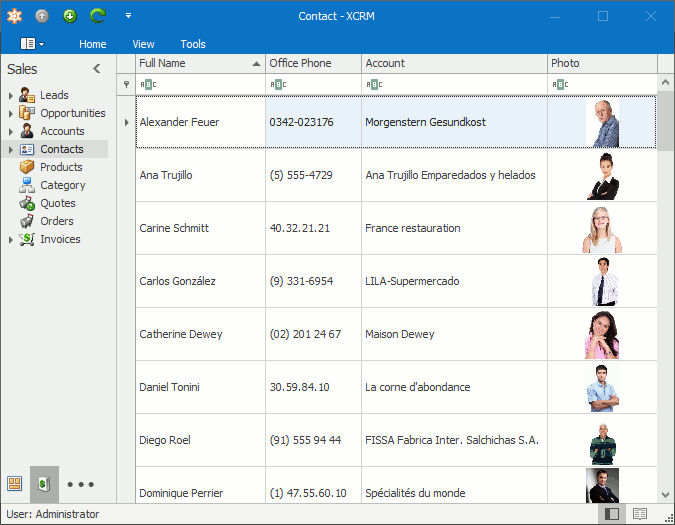Select Opportunities in the navigation tree
675x525 pixels.
(73, 113)
